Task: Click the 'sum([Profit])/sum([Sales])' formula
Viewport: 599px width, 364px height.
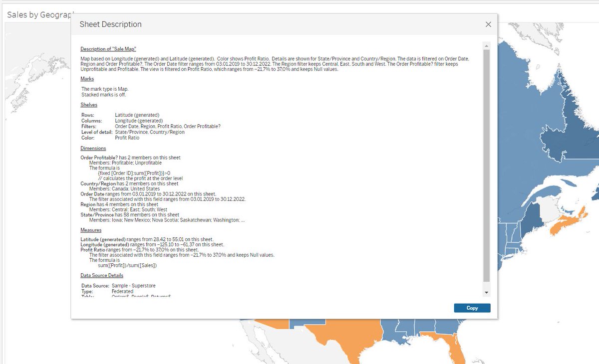Action: (x=127, y=265)
